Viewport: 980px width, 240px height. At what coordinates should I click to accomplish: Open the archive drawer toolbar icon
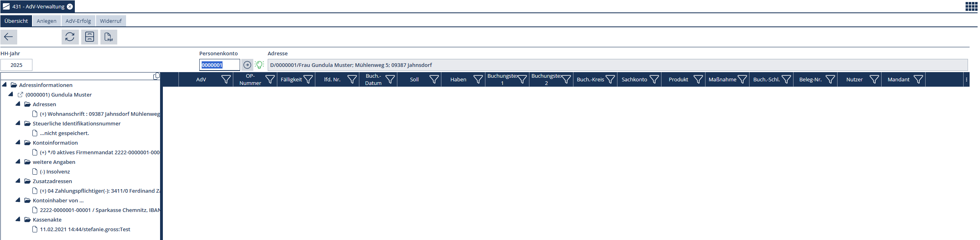pos(90,37)
